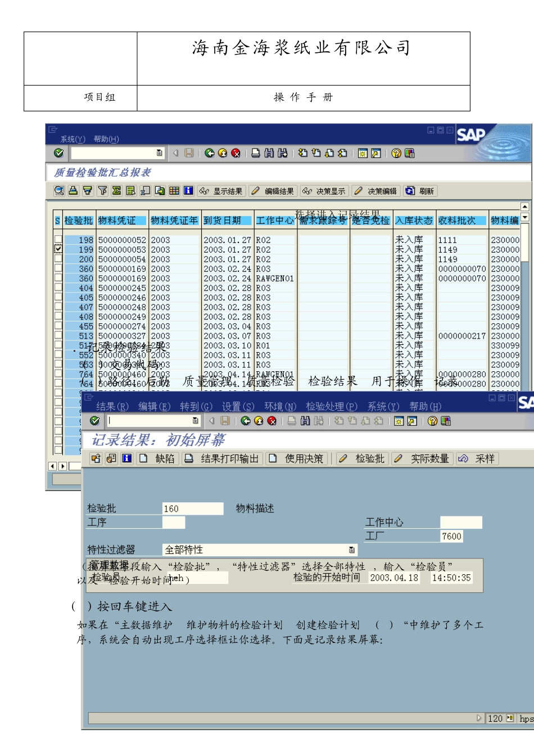
Task: Click the green Enter checkmark in the Record Results window
Action: pyautogui.click(x=94, y=421)
